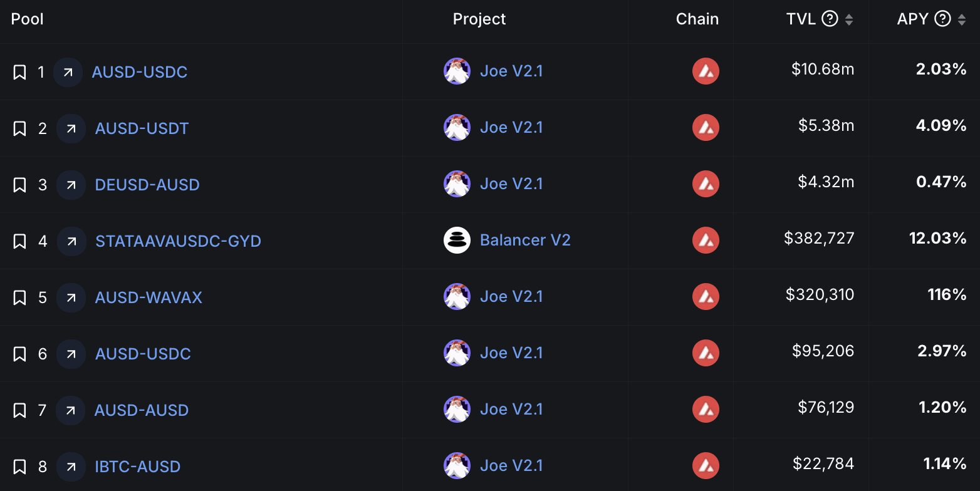Click the Balancer V2 project logo

457,240
